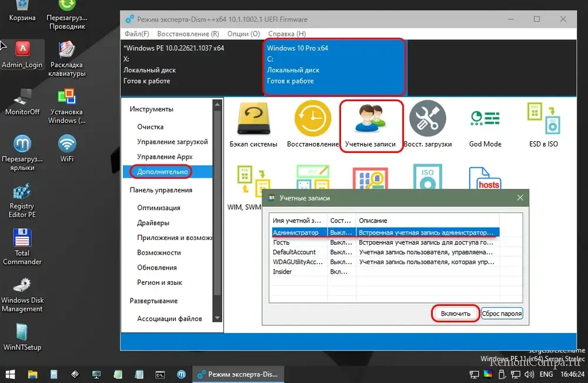Screen dimensions: 588x383
Task: Click the Имя учетной з... column header
Action: point(299,221)
